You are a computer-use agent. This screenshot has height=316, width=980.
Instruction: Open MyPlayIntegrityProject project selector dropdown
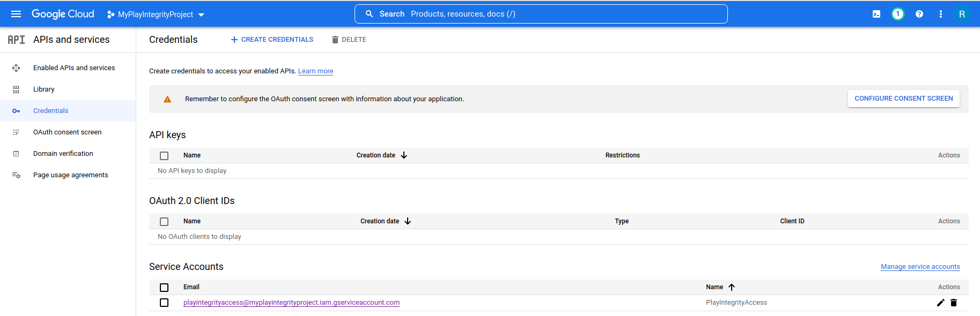pyautogui.click(x=156, y=14)
